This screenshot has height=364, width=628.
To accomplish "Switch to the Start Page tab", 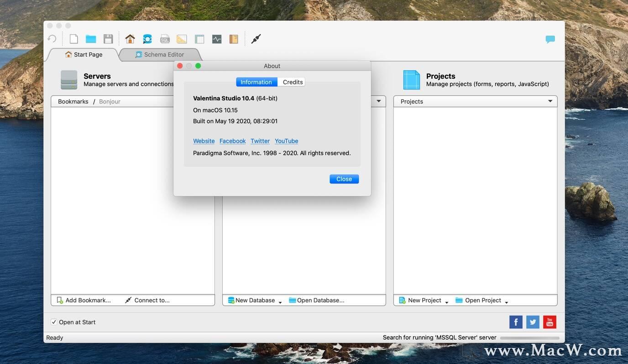I will pyautogui.click(x=84, y=54).
